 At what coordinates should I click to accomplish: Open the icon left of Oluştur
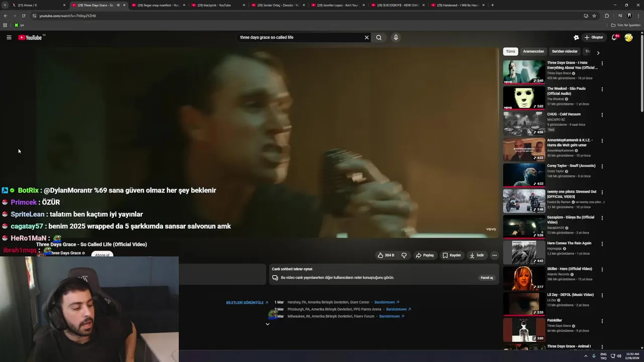click(x=577, y=37)
